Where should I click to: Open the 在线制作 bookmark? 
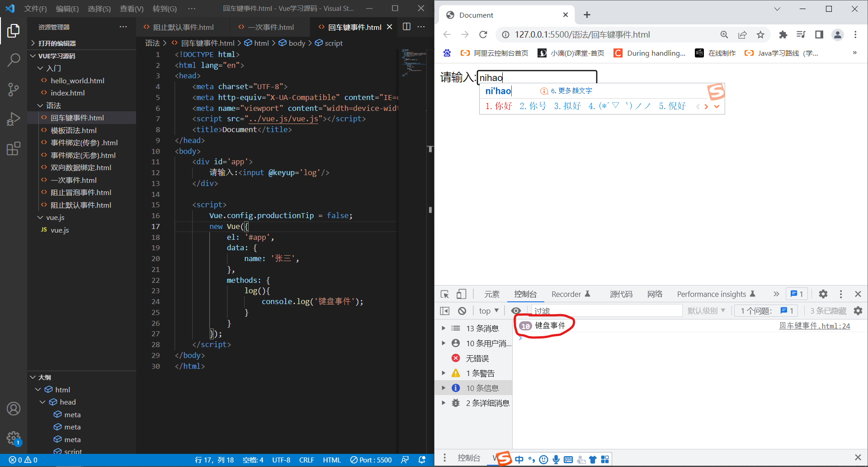716,53
